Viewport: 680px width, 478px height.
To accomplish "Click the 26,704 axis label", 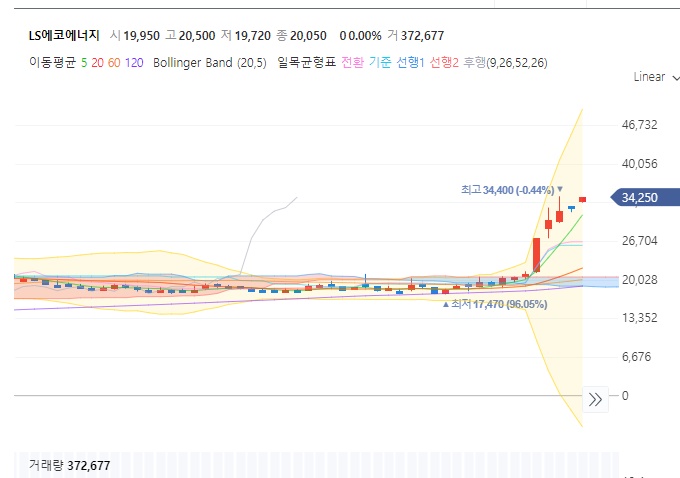I will 639,241.
